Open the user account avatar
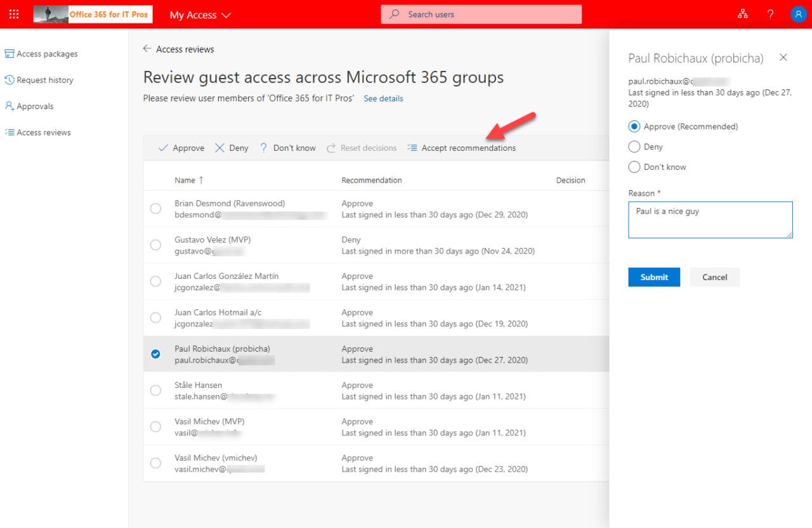 point(798,14)
